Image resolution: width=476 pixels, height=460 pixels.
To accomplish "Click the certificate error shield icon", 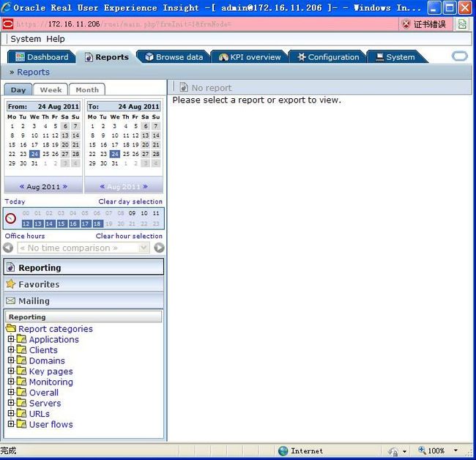I will (x=406, y=23).
